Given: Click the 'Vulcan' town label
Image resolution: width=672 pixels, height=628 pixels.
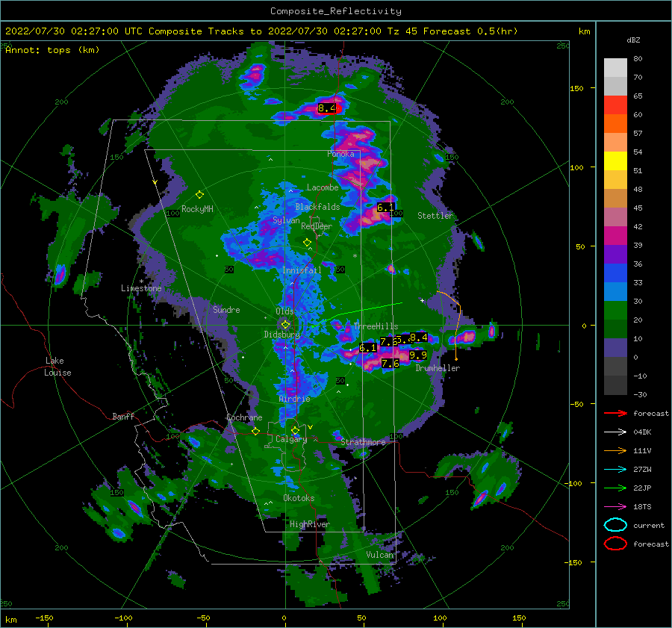Looking at the screenshot, I should (380, 555).
